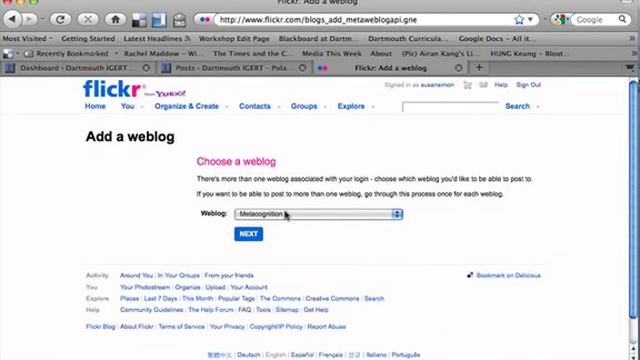This screenshot has height=360, width=640.
Task: Bookmark page with the star icon
Action: click(x=519, y=20)
